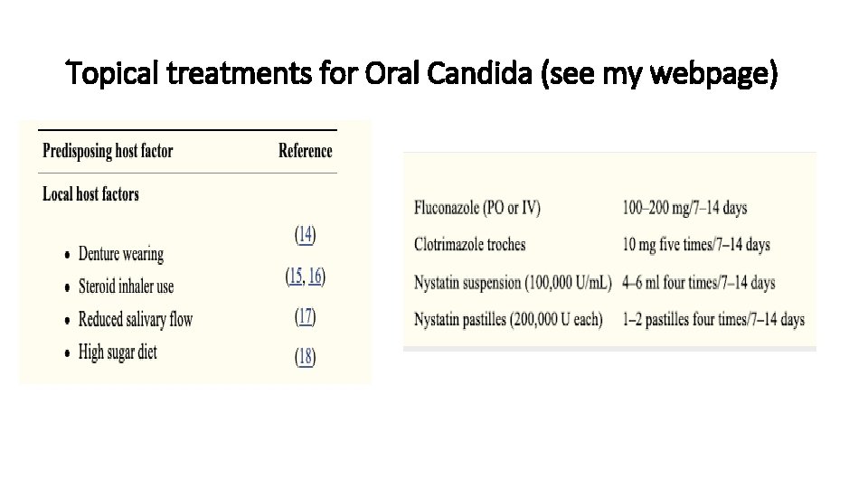
Task: Click reference link 17
Action: tap(306, 316)
